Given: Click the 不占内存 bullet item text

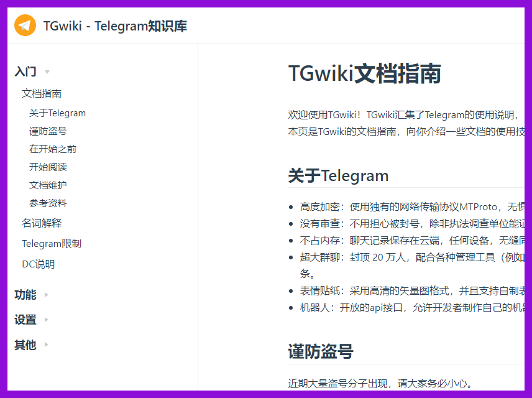Looking at the screenshot, I should [x=412, y=241].
